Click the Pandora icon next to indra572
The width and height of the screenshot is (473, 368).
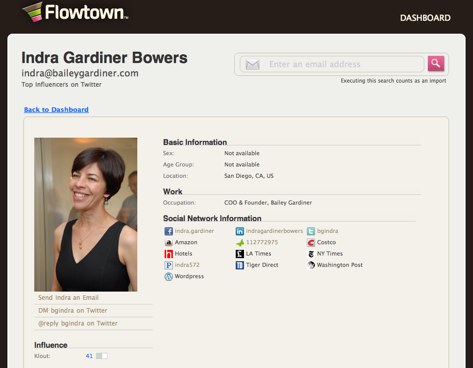[169, 265]
